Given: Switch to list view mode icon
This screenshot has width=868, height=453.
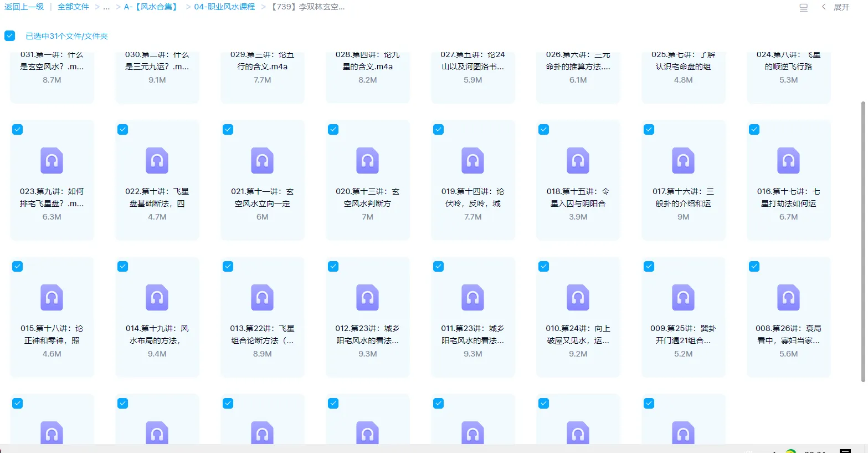Looking at the screenshot, I should tap(803, 7).
